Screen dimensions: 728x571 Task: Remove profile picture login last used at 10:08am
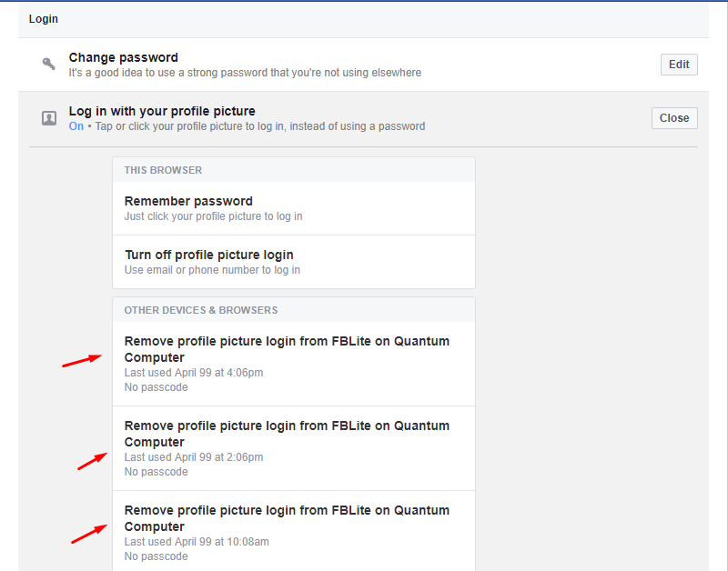[x=288, y=518]
